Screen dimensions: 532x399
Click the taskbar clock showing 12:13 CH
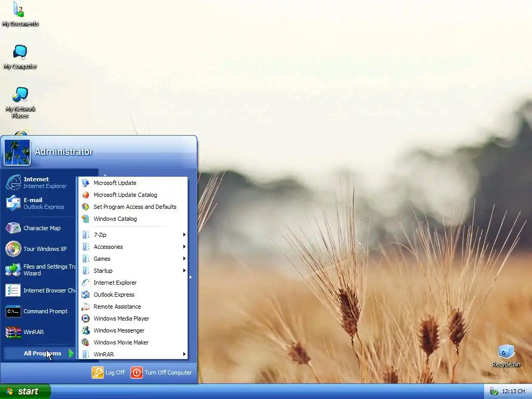[513, 391]
